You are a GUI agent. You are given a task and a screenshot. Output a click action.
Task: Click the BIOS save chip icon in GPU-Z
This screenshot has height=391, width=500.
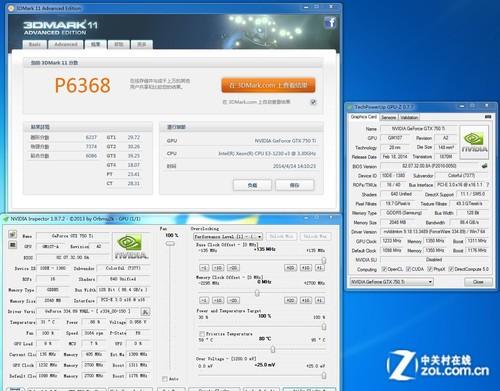[x=485, y=166]
